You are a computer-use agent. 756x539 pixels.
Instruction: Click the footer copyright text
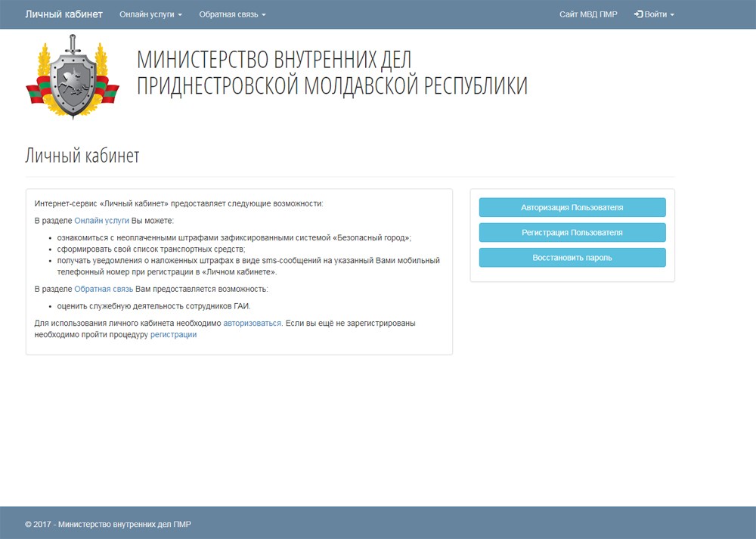pos(108,524)
